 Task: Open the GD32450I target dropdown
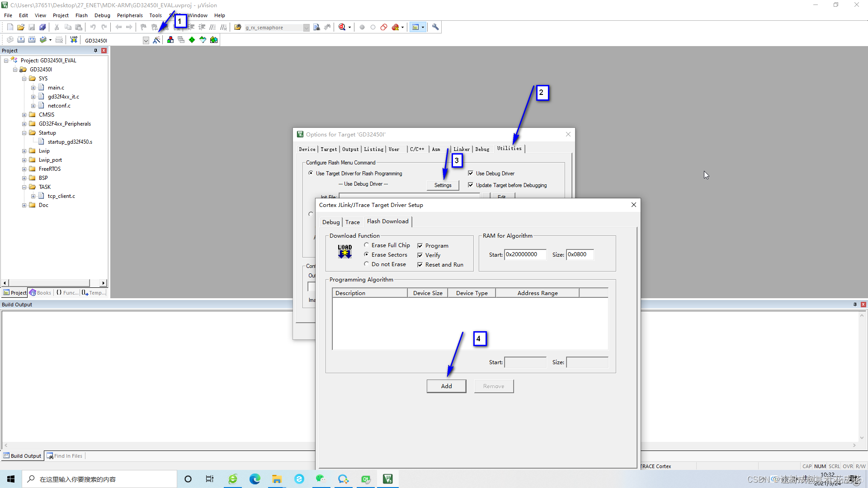pos(146,41)
